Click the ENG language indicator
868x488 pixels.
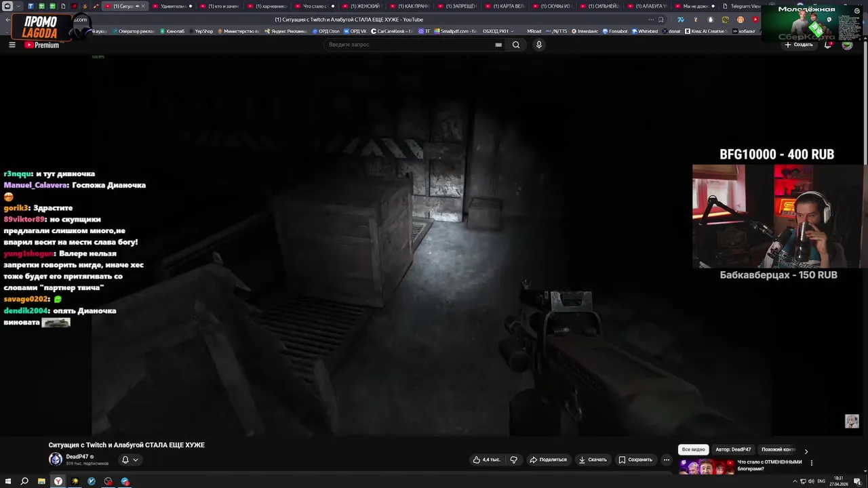[821, 481]
